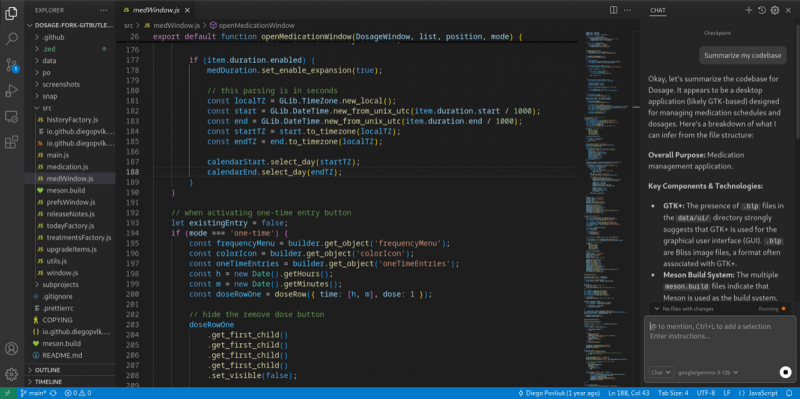The width and height of the screenshot is (800, 399).
Task: Open the Chat mode dropdown
Action: (x=661, y=372)
